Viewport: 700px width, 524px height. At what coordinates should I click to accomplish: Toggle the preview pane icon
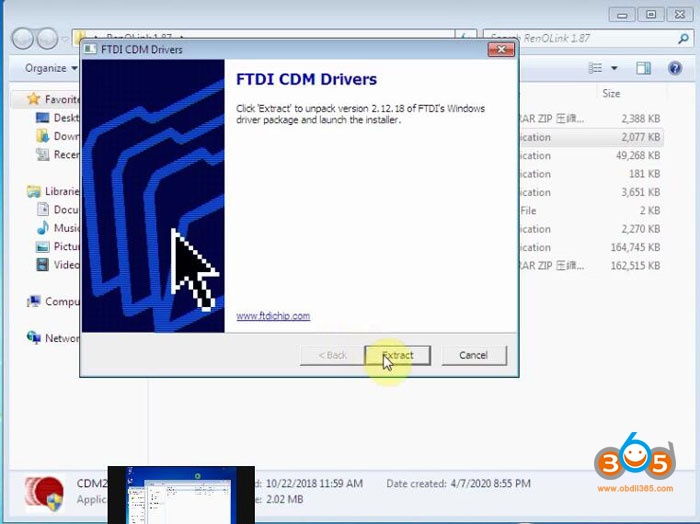(x=643, y=68)
